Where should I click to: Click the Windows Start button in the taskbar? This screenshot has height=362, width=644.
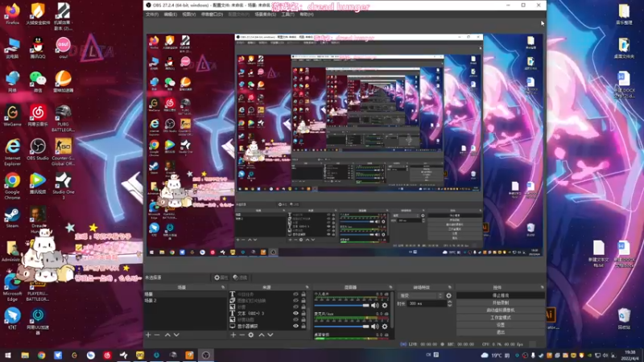[8, 356]
